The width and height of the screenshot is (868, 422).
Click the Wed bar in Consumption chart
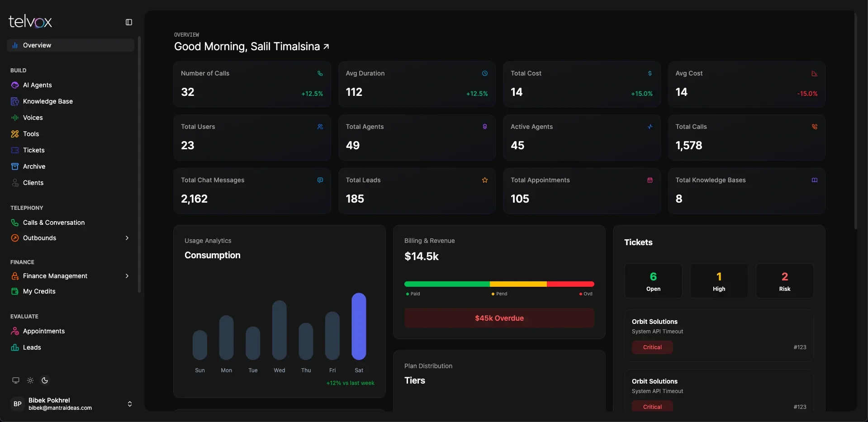click(280, 330)
